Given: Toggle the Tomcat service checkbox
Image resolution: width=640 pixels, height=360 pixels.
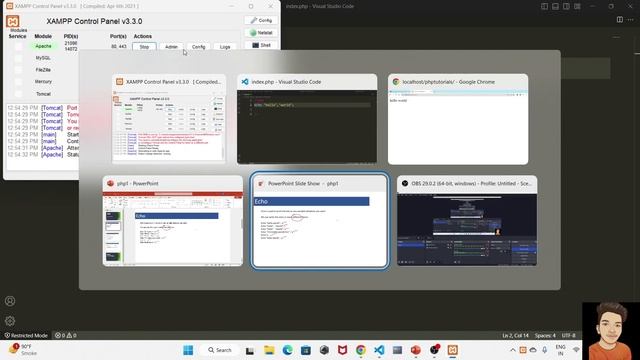Looking at the screenshot, I should [x=18, y=94].
